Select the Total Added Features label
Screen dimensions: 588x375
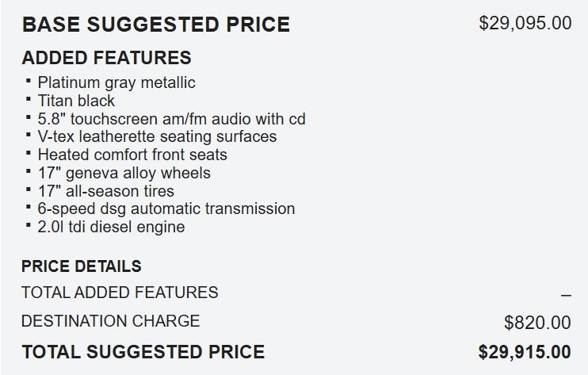click(x=120, y=293)
